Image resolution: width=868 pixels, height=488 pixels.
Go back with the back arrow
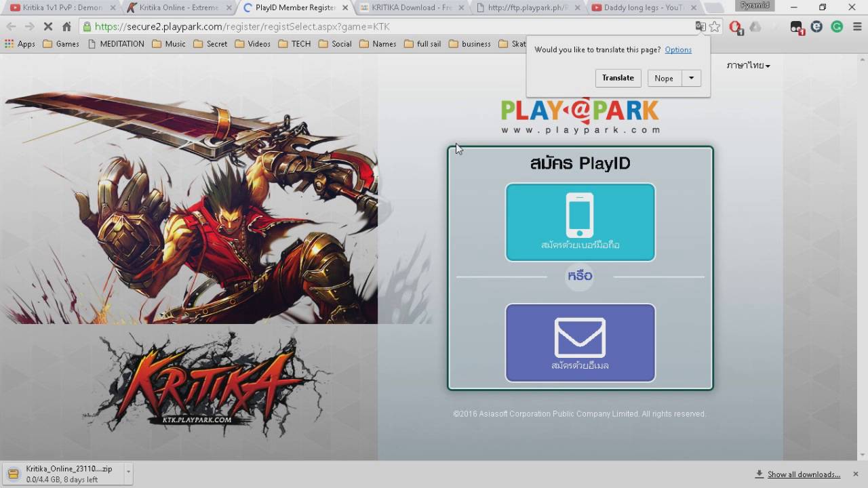pos(11,26)
